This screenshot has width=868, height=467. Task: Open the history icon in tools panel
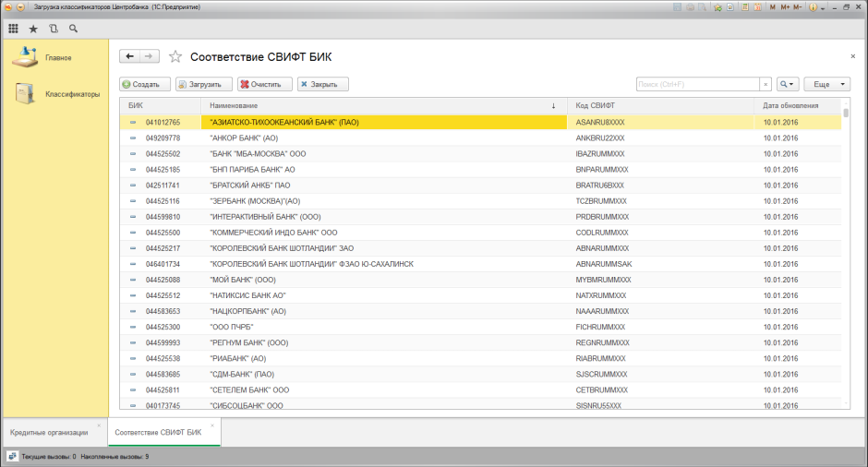[54, 29]
